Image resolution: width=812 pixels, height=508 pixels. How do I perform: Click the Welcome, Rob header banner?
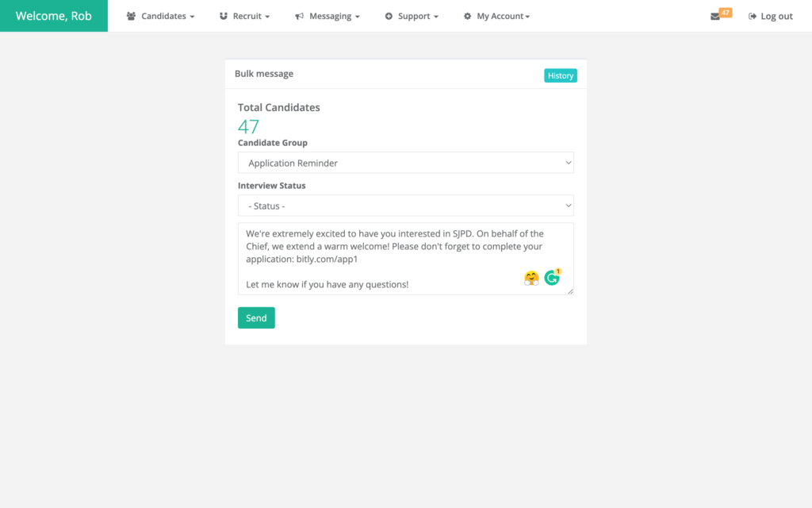(54, 16)
